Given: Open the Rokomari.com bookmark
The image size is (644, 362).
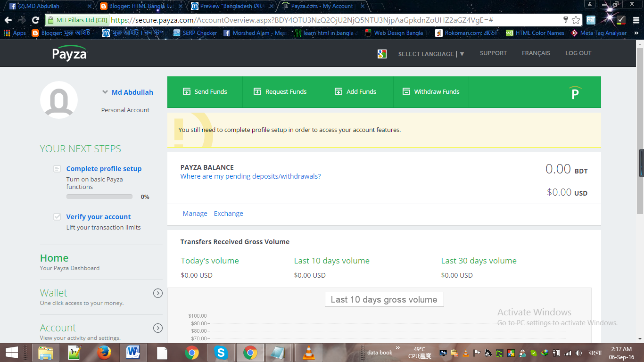Looking at the screenshot, I should [x=467, y=33].
